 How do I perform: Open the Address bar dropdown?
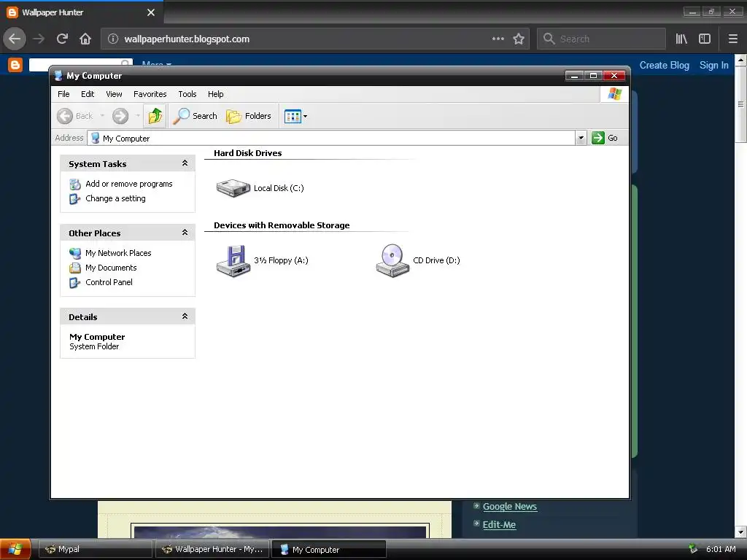[x=581, y=138]
